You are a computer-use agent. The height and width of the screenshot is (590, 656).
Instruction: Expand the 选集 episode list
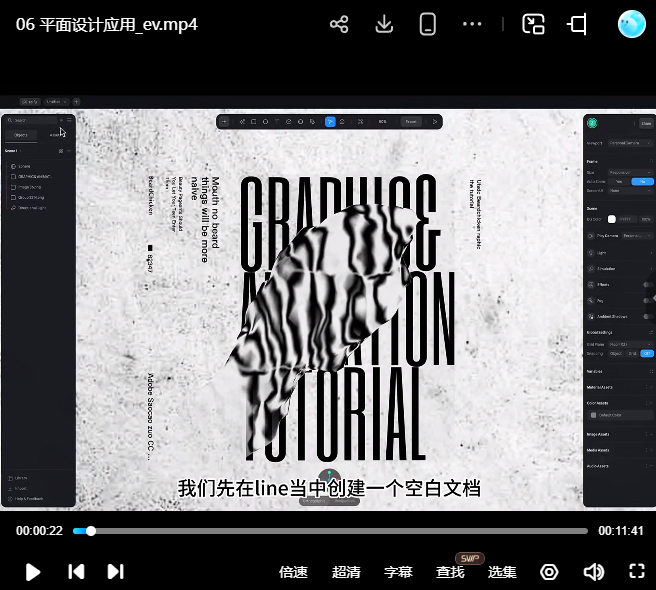502,572
